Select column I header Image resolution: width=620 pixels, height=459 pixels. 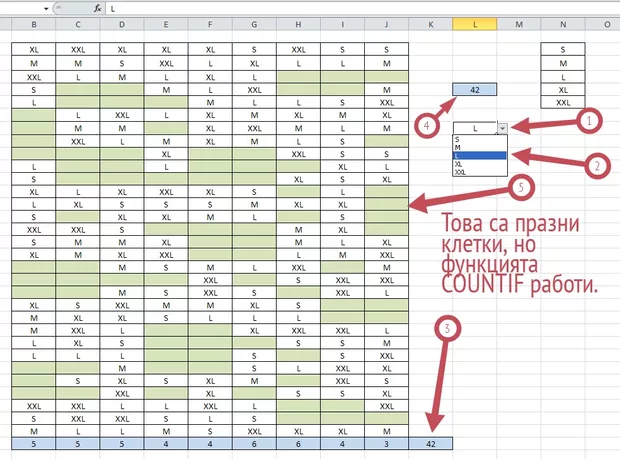pos(342,25)
